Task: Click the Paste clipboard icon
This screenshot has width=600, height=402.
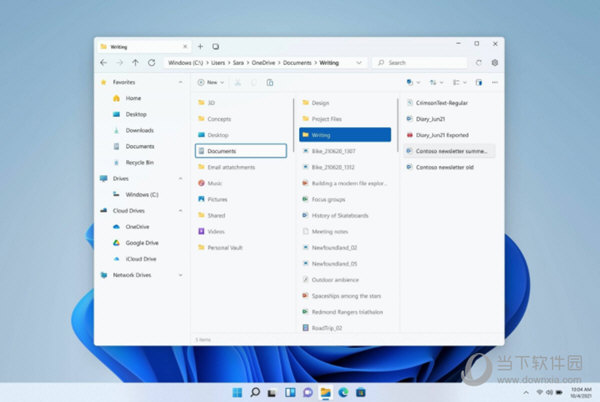Action: pyautogui.click(x=270, y=83)
